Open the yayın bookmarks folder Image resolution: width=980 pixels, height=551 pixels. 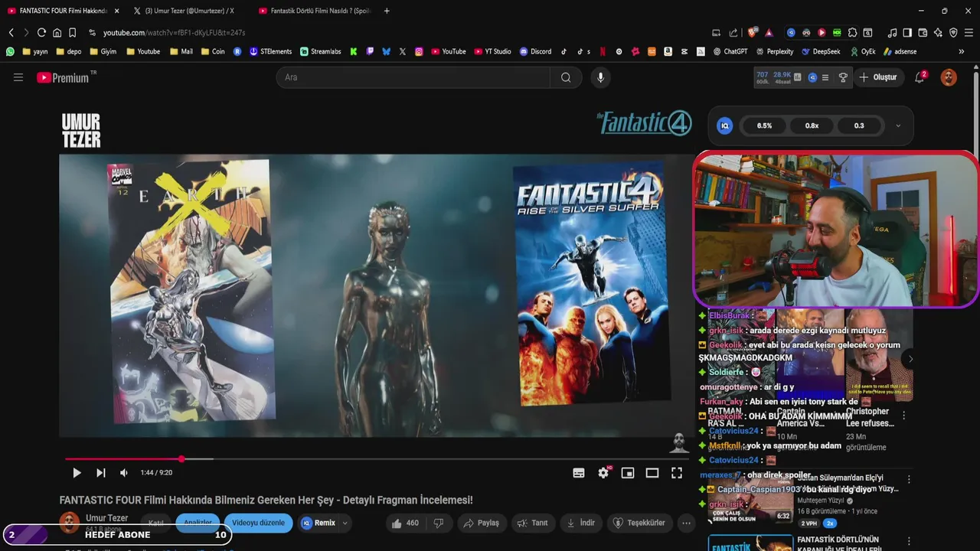35,51
